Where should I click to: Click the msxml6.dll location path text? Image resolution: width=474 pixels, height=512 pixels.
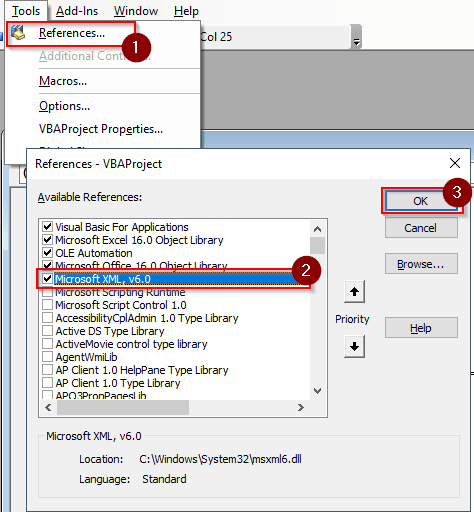coord(220,459)
